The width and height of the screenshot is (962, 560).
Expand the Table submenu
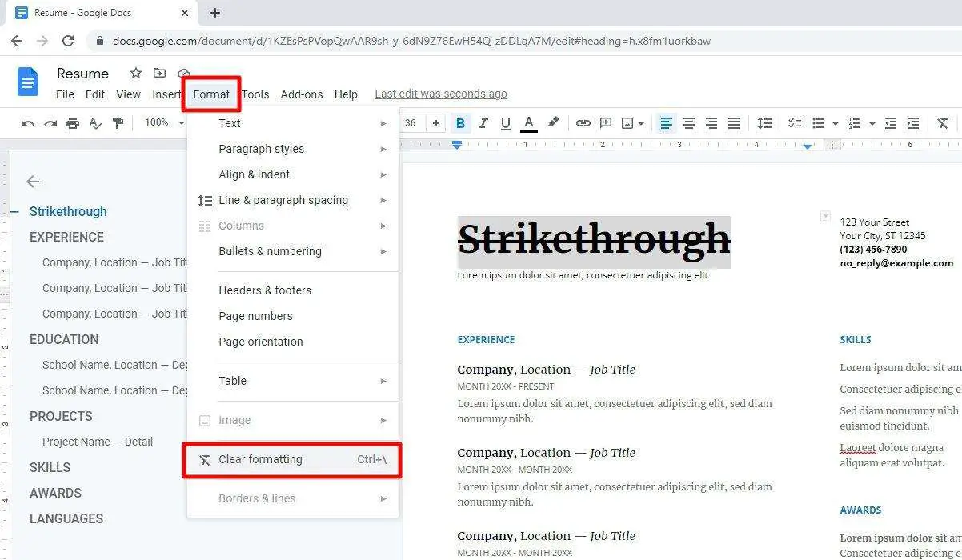(x=293, y=381)
